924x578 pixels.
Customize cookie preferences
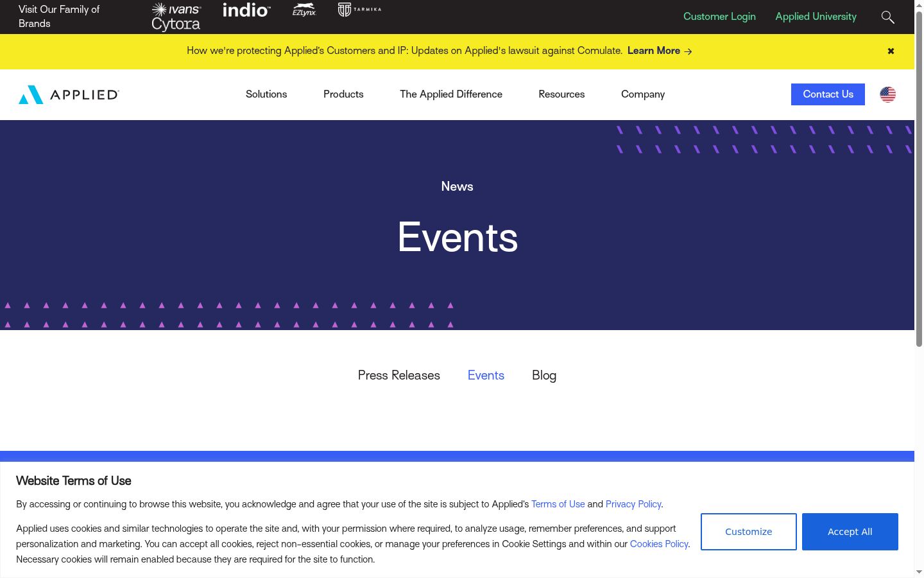pos(749,532)
